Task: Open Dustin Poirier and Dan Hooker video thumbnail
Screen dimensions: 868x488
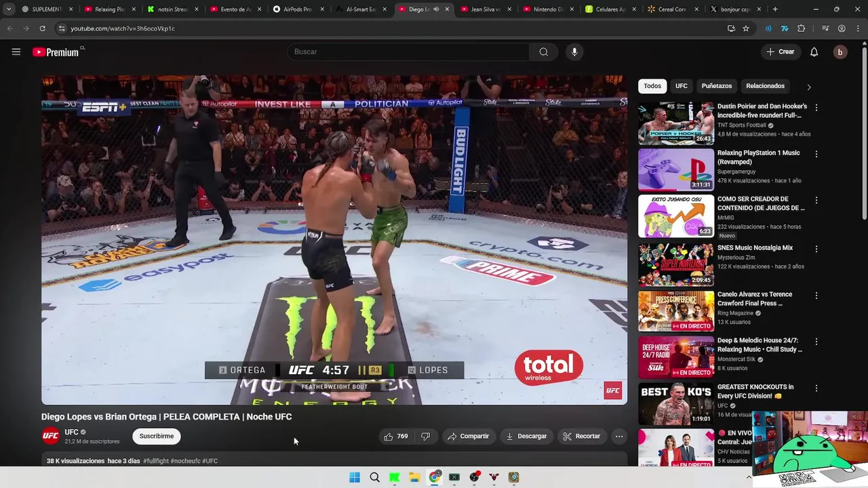Action: [676, 123]
